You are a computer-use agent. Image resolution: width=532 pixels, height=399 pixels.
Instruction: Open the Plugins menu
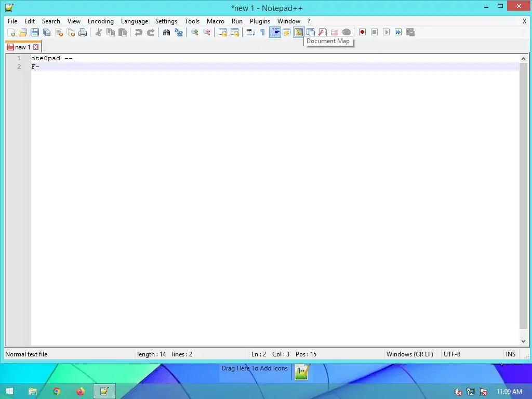(260, 21)
